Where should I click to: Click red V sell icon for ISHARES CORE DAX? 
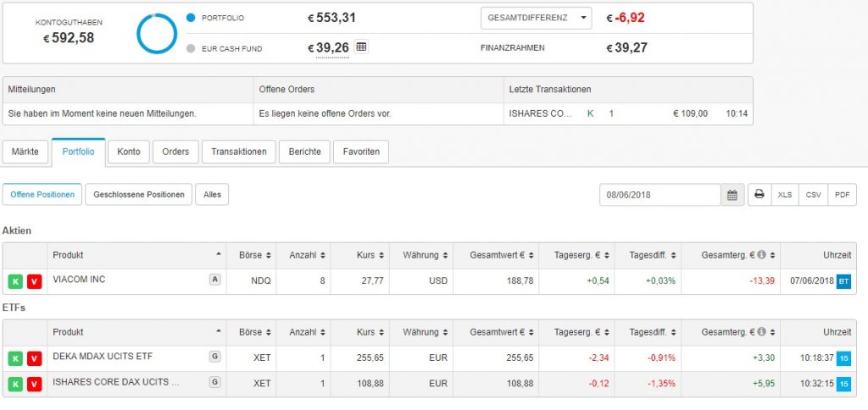click(34, 385)
